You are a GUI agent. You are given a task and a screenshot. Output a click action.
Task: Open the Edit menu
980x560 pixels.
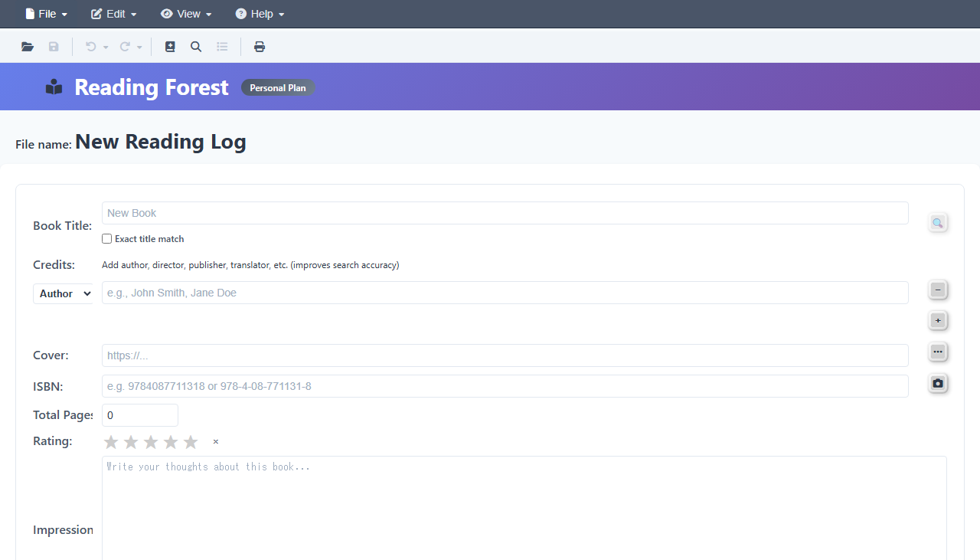[x=114, y=14]
